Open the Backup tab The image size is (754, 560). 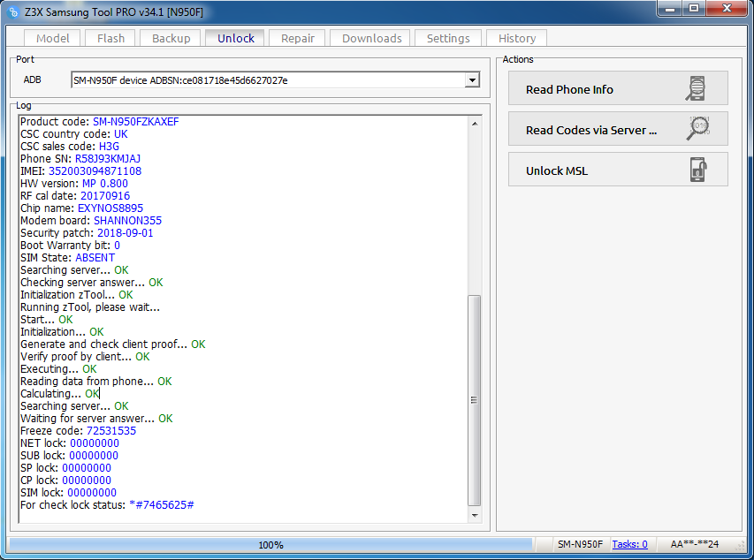point(171,38)
